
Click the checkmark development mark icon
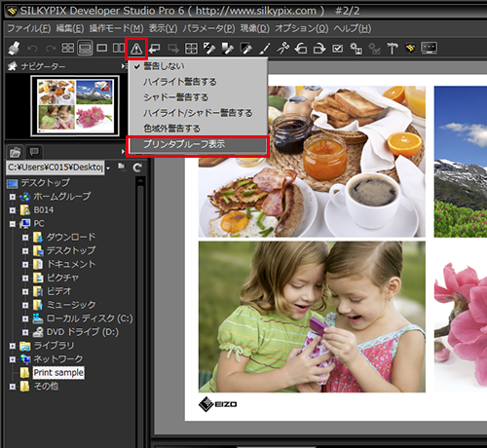tap(338, 49)
